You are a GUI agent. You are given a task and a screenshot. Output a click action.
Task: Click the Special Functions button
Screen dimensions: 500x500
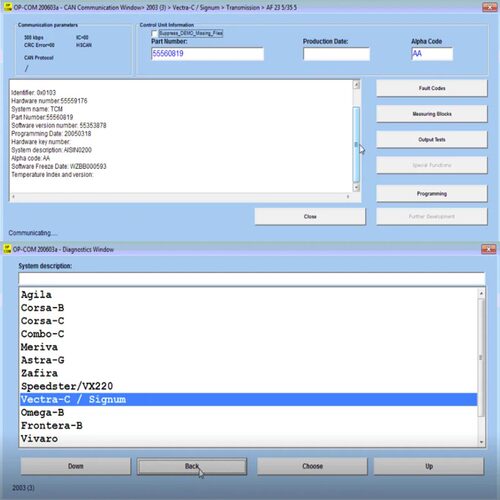(432, 165)
